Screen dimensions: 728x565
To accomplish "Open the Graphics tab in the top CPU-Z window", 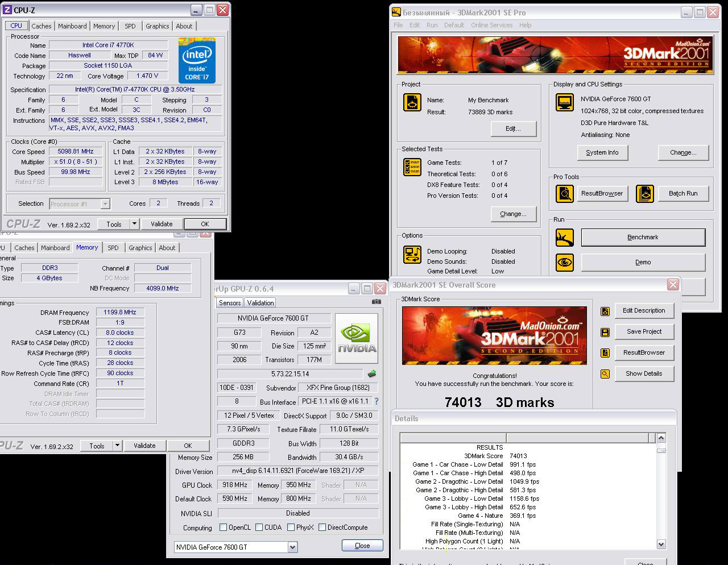I will tap(158, 26).
